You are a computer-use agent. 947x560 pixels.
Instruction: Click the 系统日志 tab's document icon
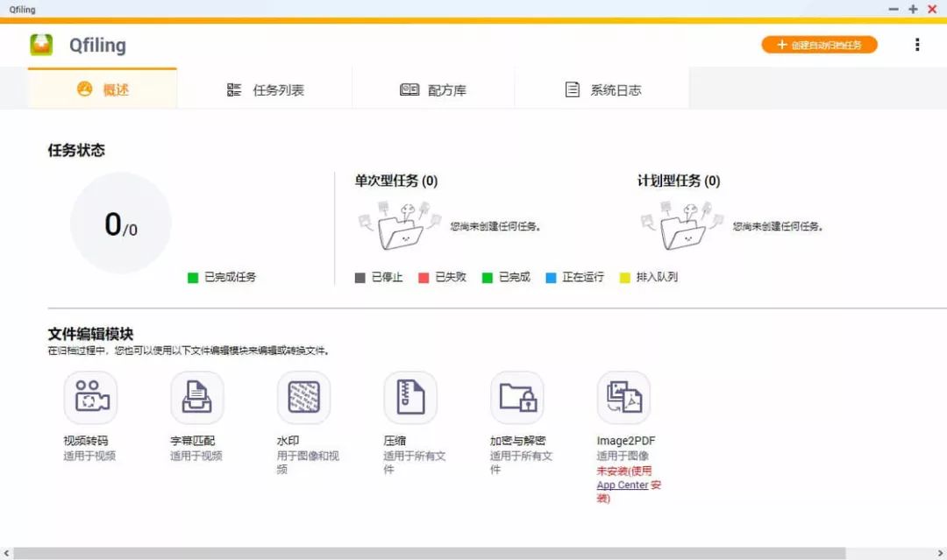[572, 90]
